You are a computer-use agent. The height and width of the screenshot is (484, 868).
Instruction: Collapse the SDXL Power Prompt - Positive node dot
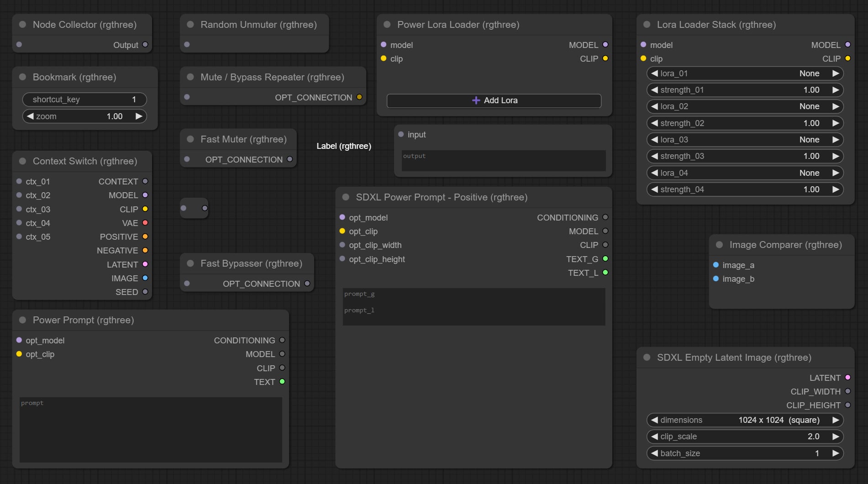[x=346, y=197]
